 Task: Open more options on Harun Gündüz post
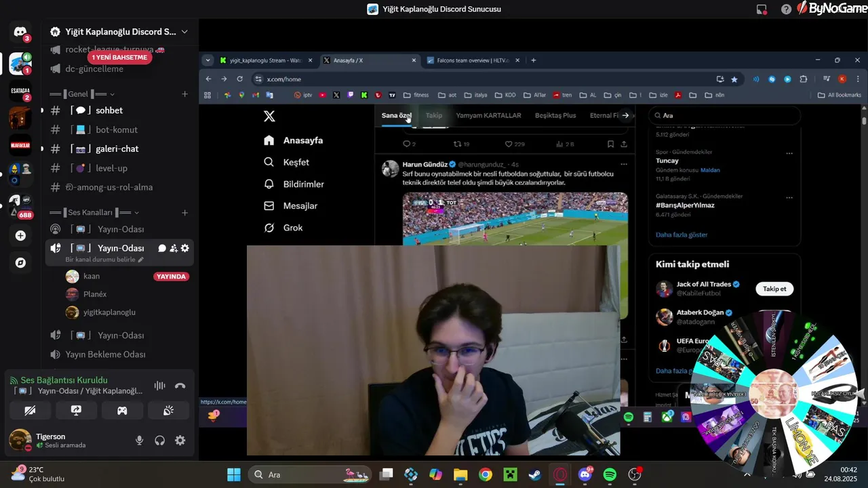(624, 164)
